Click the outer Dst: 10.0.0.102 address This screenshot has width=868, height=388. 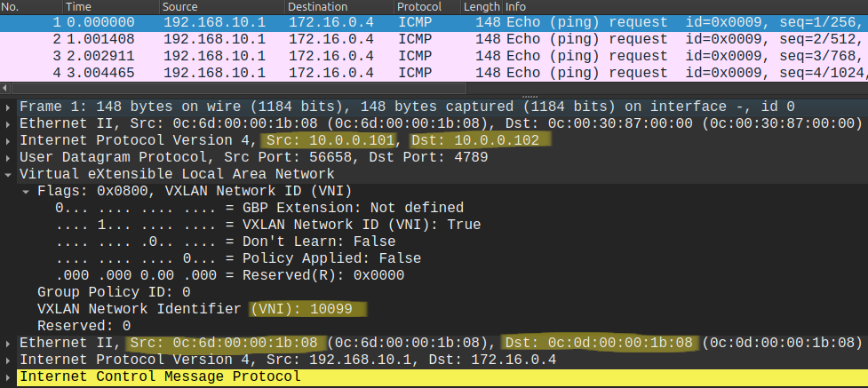point(475,140)
